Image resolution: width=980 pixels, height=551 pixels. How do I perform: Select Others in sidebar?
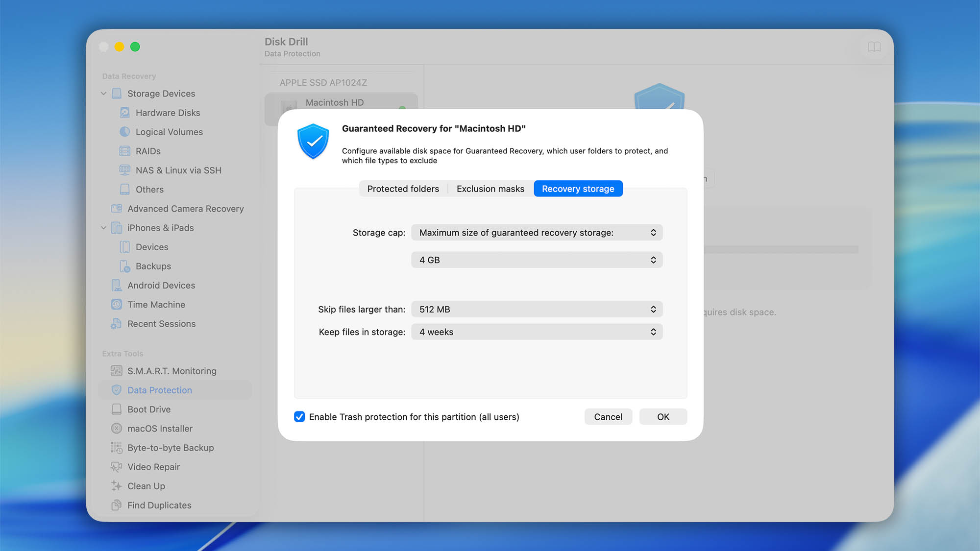pyautogui.click(x=149, y=189)
